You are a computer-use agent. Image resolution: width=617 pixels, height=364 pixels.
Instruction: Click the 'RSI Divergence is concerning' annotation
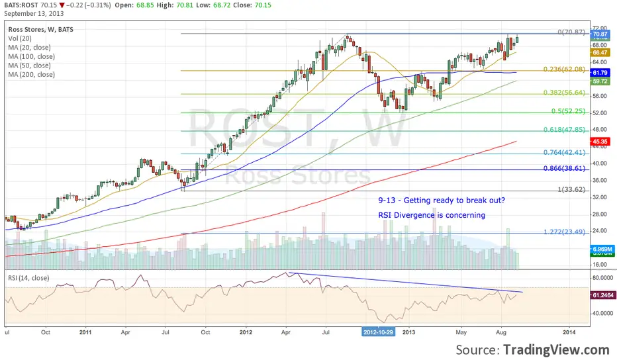[x=432, y=215]
